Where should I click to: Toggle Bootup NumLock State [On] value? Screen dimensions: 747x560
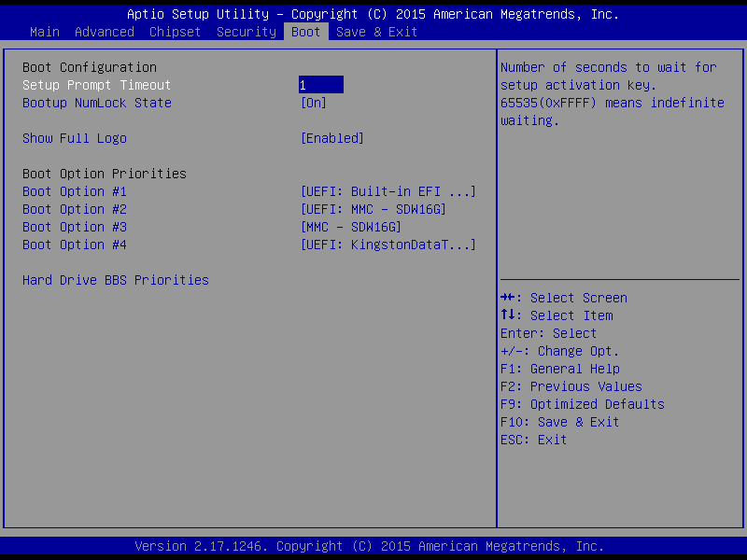tap(314, 103)
